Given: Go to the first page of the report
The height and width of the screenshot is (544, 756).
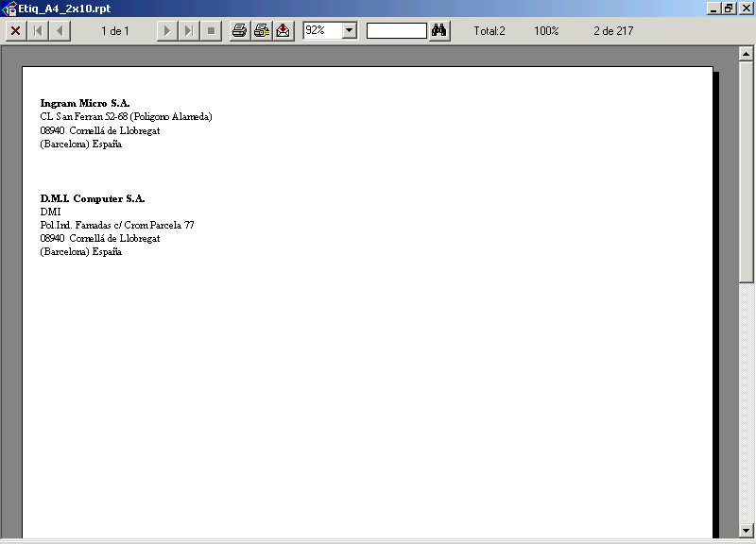Looking at the screenshot, I should [x=39, y=31].
